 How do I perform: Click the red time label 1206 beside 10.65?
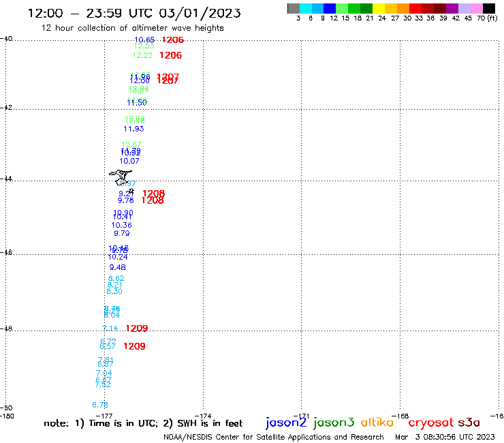173,40
